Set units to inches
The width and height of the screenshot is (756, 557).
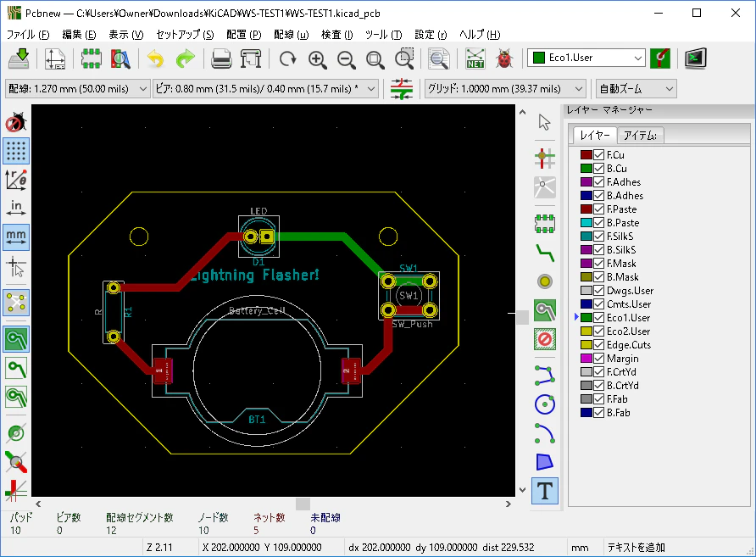click(x=16, y=209)
